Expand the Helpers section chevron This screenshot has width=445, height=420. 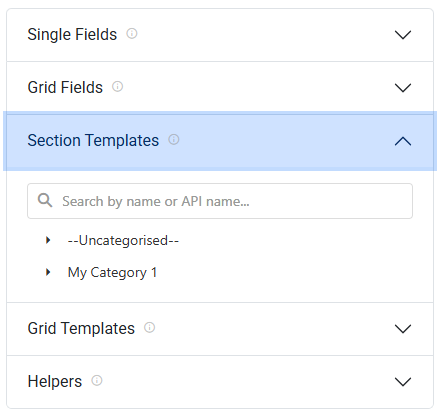(x=403, y=382)
